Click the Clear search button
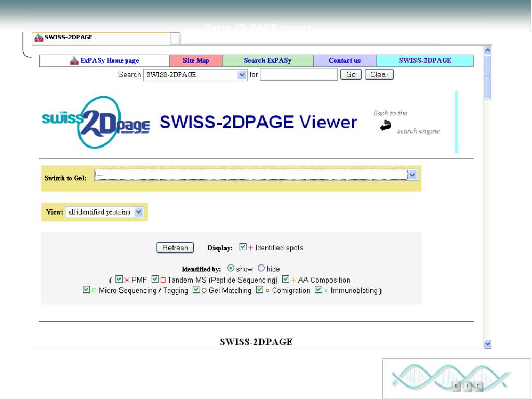The image size is (532, 399). 379,75
